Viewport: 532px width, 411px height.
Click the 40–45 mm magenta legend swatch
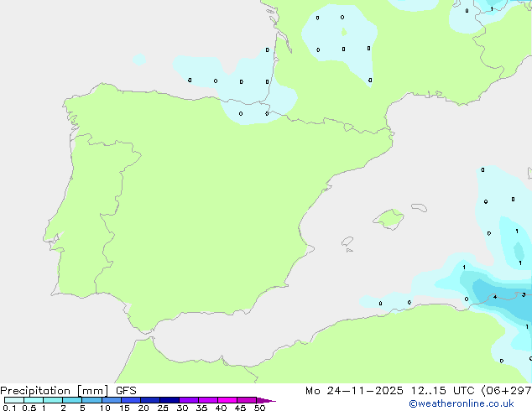coord(227,400)
